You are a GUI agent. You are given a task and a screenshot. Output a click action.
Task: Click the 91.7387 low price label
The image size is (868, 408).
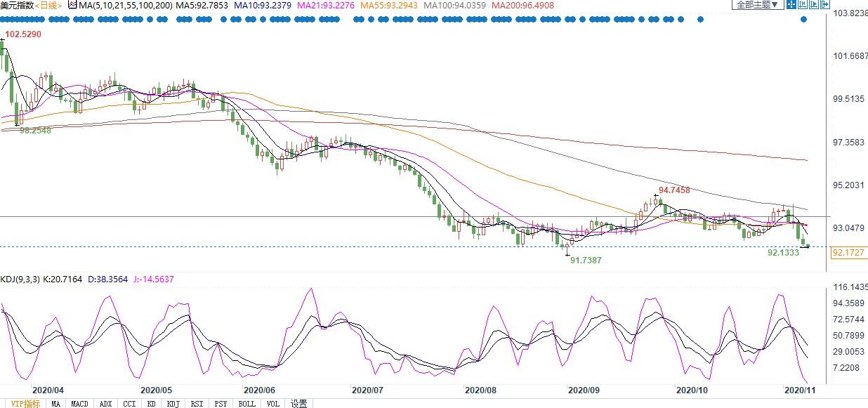click(x=586, y=260)
